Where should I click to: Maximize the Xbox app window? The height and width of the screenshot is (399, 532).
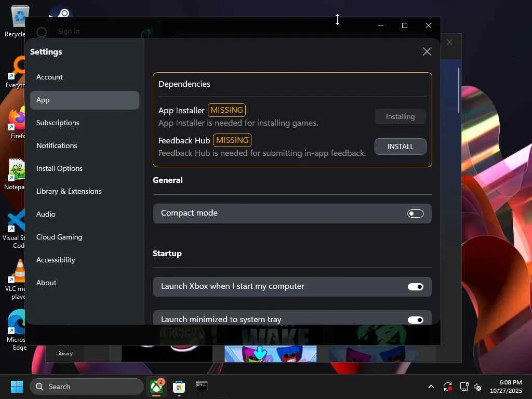click(404, 25)
